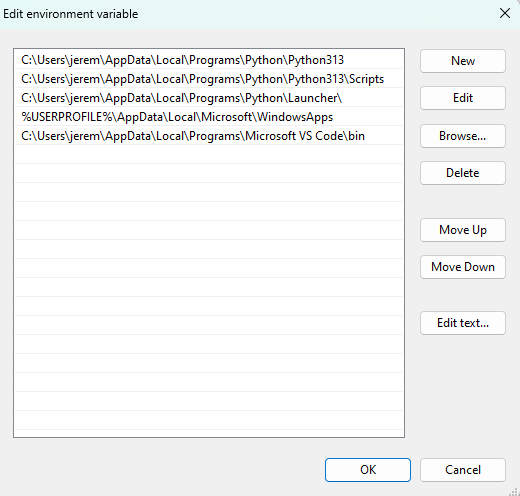Viewport: 520px width, 496px height.
Task: Select the Microsoft VS Code\bin entry
Action: pos(209,136)
